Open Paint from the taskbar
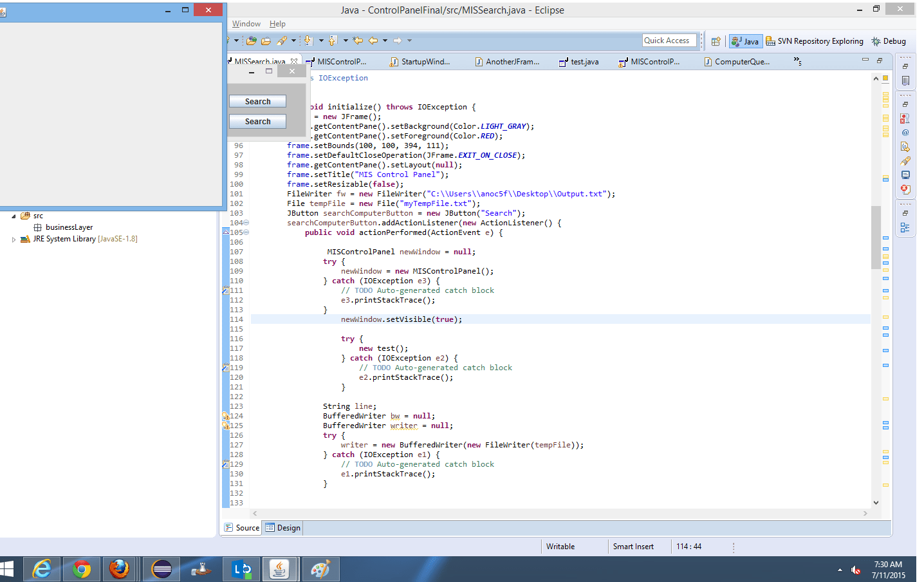This screenshot has width=924, height=582. 320,569
